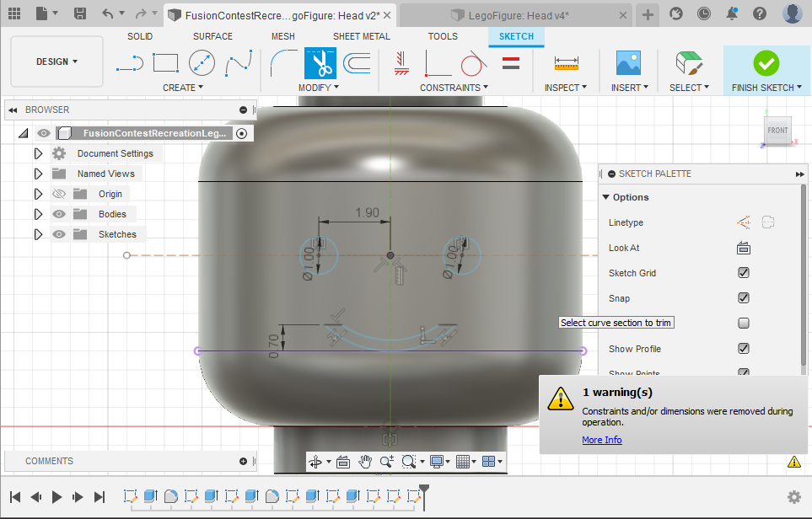Click the Sketch Palette vertical scrollbar
This screenshot has width=812, height=519.
click(804, 275)
